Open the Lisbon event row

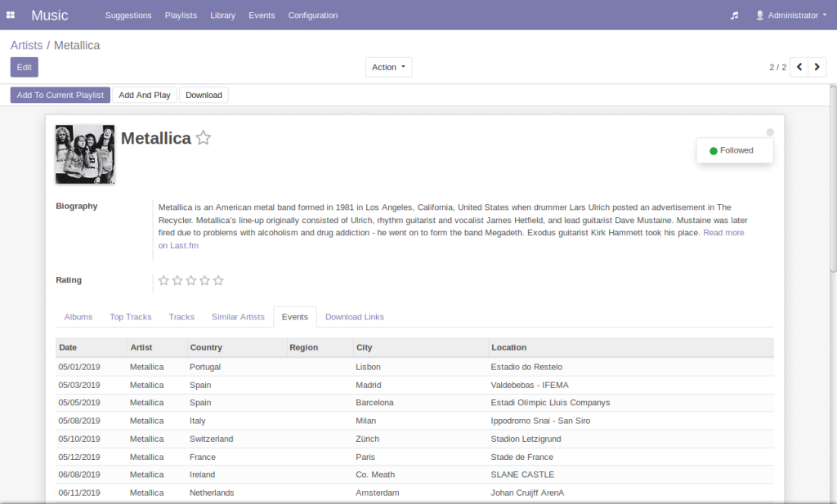(368, 367)
